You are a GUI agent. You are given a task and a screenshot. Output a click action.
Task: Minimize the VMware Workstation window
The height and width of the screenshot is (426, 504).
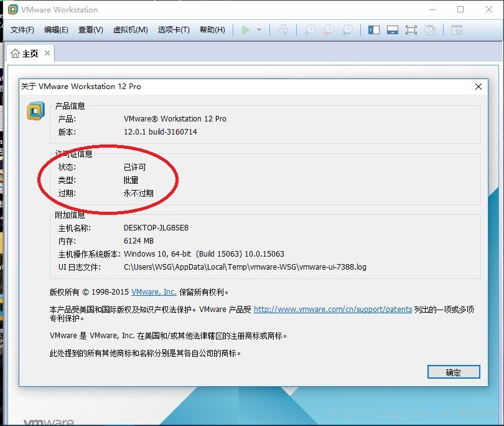(432, 9)
